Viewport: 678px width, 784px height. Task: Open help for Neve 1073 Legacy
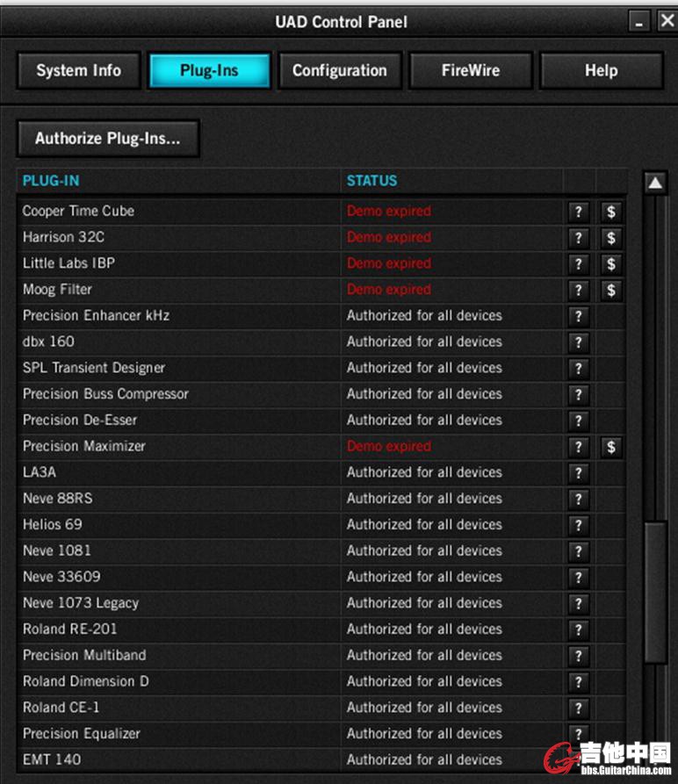(x=579, y=603)
